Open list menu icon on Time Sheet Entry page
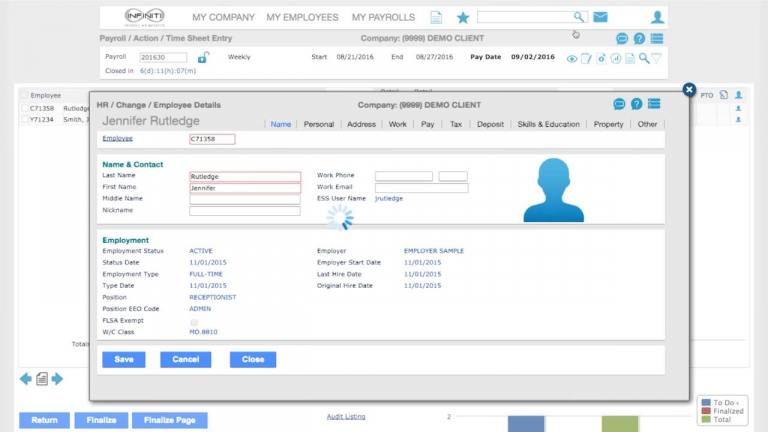The image size is (768, 432). (657, 38)
